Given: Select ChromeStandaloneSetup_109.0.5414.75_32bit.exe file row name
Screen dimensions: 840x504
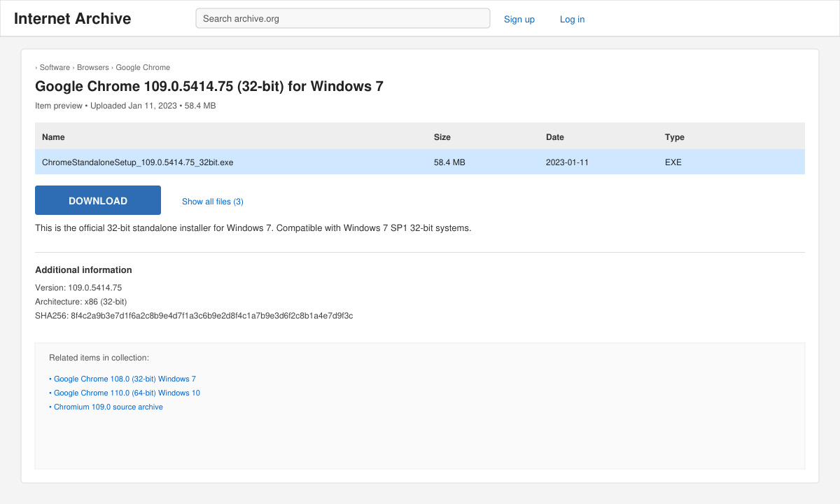Looking at the screenshot, I should coord(138,162).
